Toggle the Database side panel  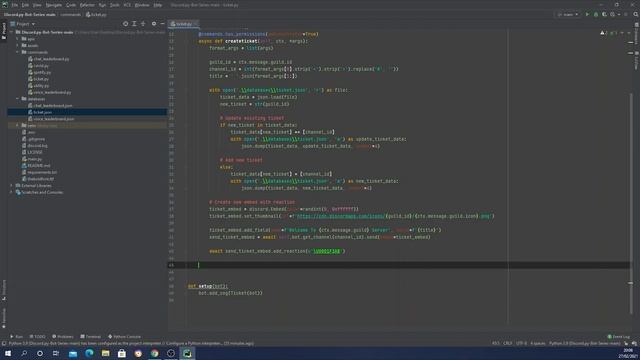click(x=636, y=33)
